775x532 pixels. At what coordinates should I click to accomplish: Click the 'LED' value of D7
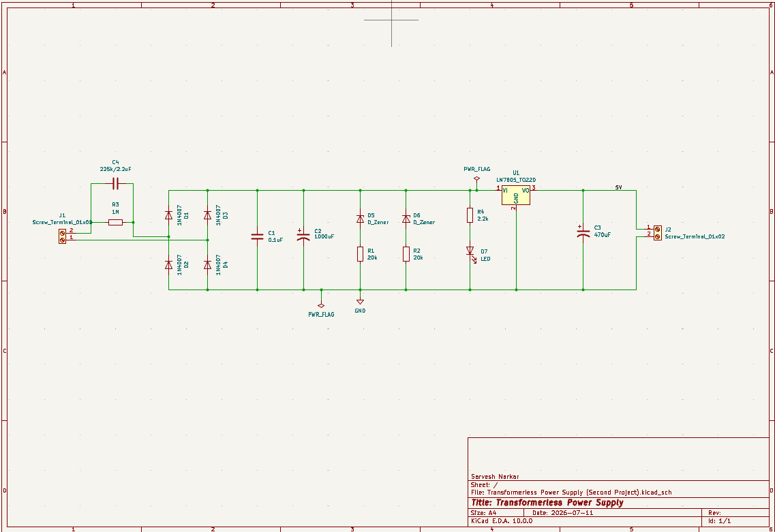point(486,259)
